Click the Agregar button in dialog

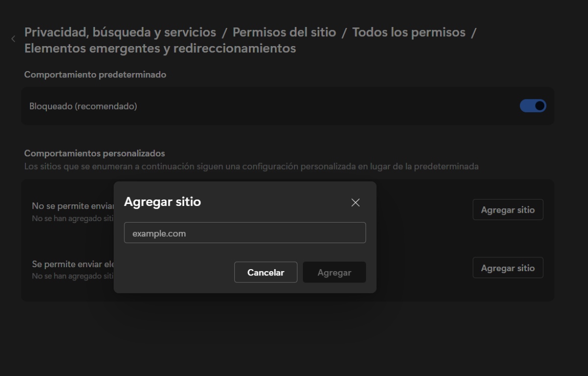334,273
